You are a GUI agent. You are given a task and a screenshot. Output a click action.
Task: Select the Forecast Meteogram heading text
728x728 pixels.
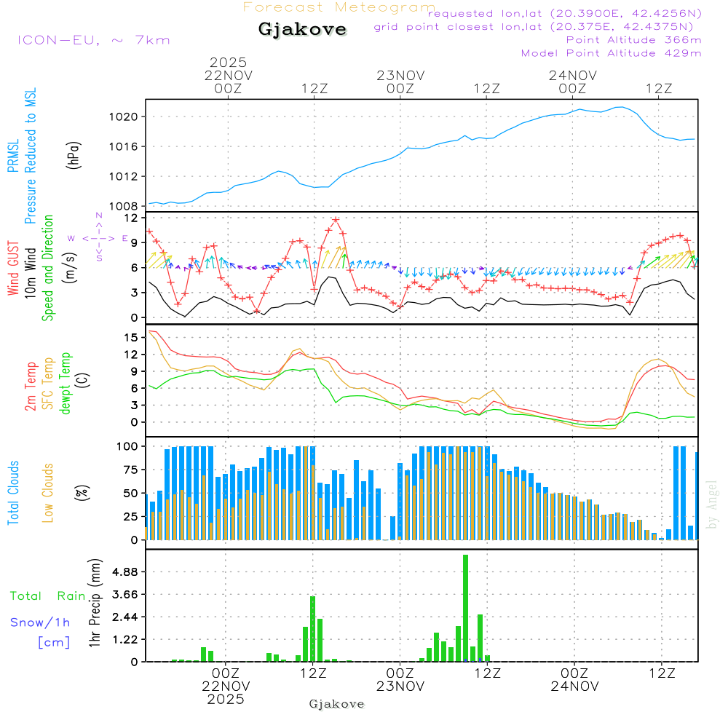click(x=339, y=8)
